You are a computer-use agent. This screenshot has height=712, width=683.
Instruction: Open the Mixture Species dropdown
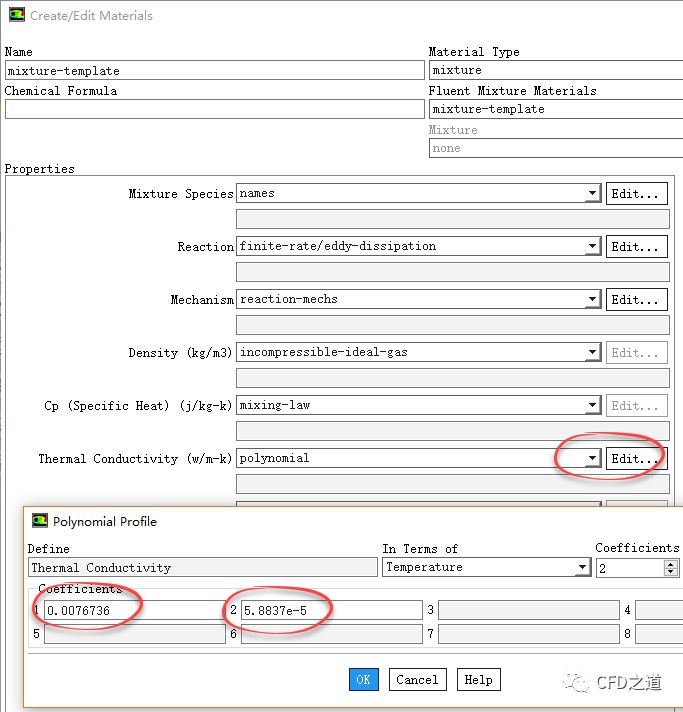[592, 194]
